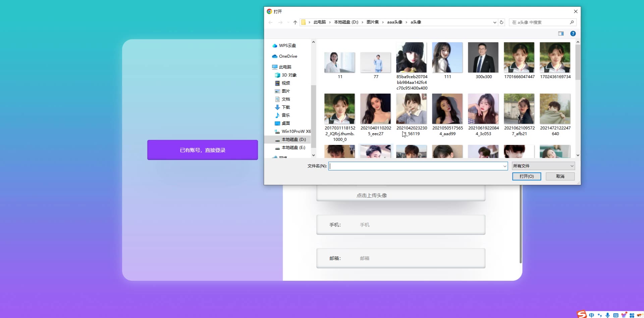Image resolution: width=644 pixels, height=318 pixels.
Task: Click 此电脑 breadcrumb in address bar
Action: [320, 22]
